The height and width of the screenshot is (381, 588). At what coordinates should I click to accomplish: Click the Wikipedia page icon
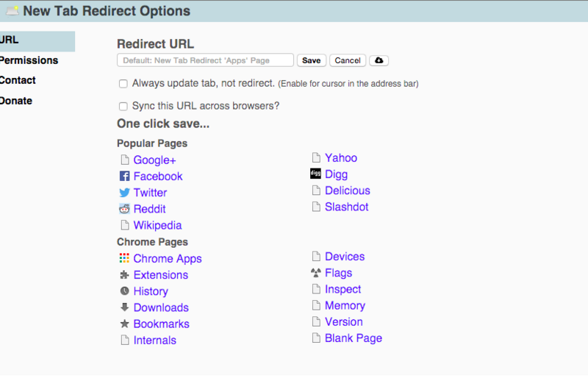point(124,225)
